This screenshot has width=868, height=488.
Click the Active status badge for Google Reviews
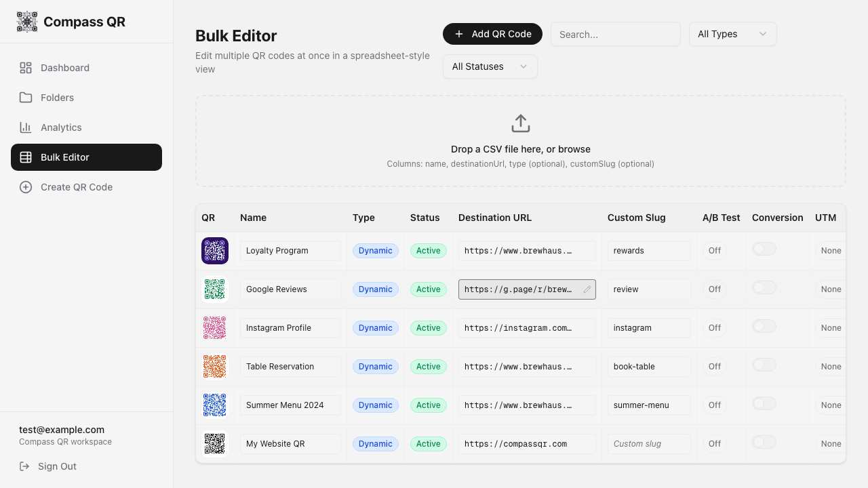click(x=429, y=289)
